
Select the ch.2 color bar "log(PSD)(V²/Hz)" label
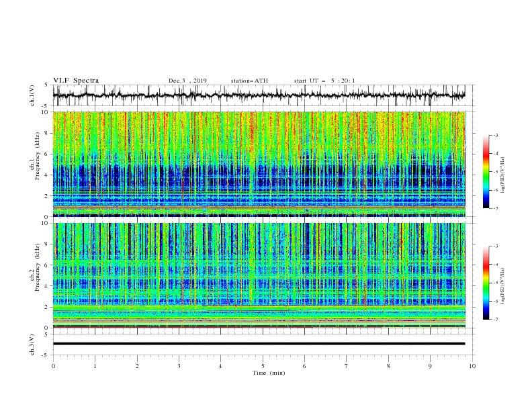502,285
